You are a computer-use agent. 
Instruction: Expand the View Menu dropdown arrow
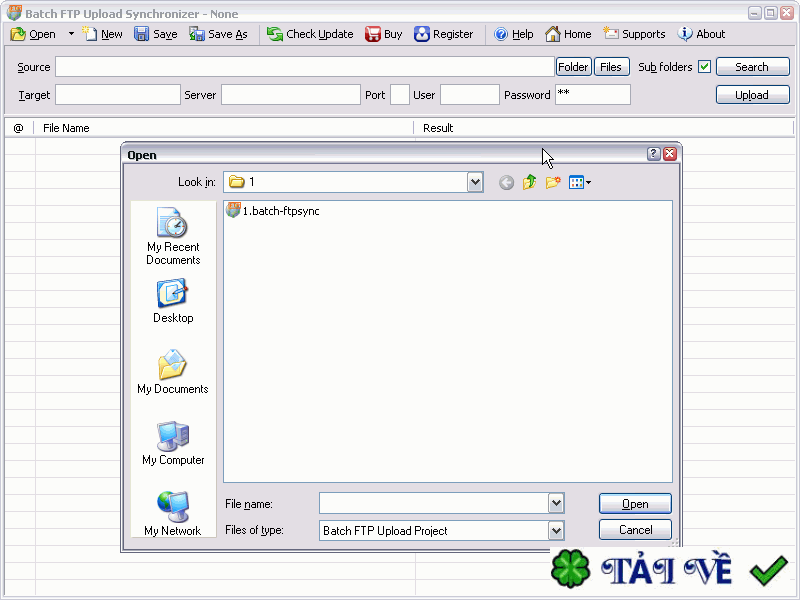pyautogui.click(x=587, y=182)
